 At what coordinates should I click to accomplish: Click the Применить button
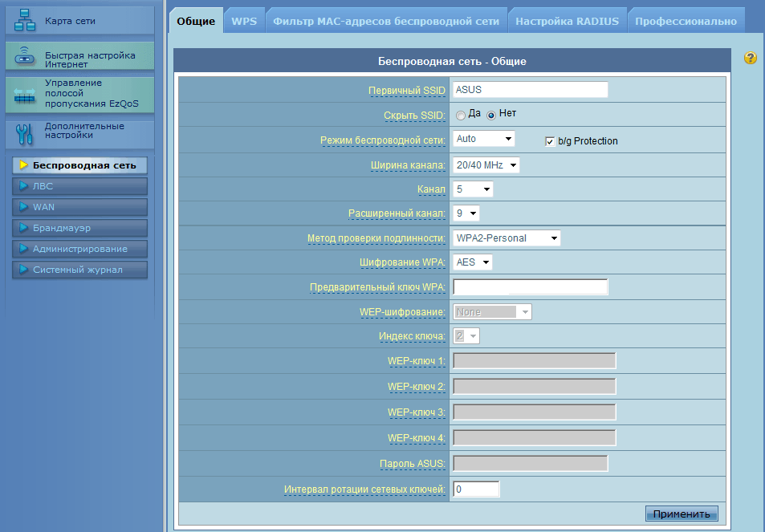click(682, 514)
